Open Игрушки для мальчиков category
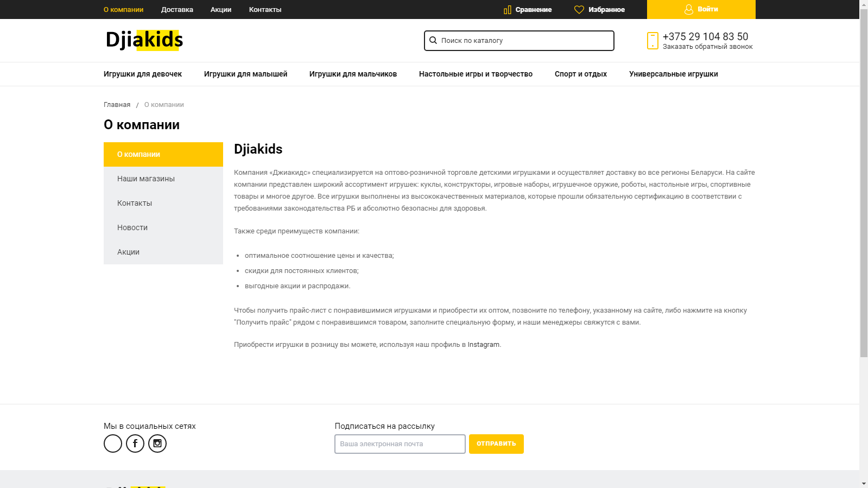Image resolution: width=868 pixels, height=488 pixels. (x=353, y=74)
